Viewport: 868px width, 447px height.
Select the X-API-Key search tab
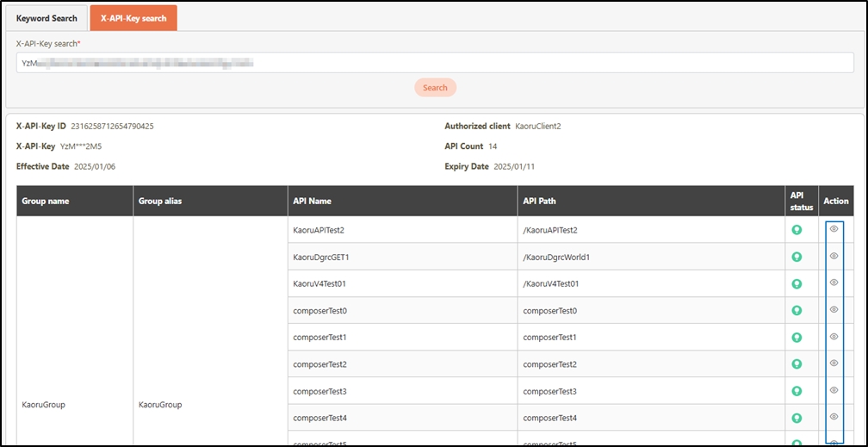click(133, 18)
